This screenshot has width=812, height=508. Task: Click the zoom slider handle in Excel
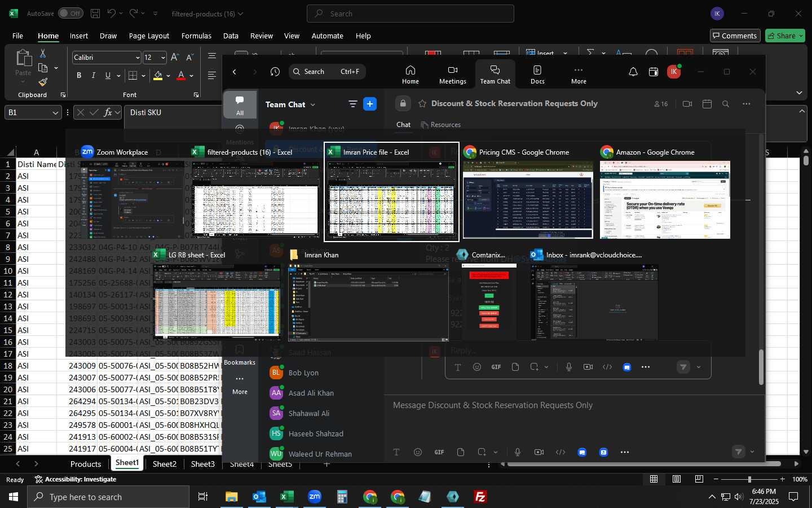(x=749, y=479)
